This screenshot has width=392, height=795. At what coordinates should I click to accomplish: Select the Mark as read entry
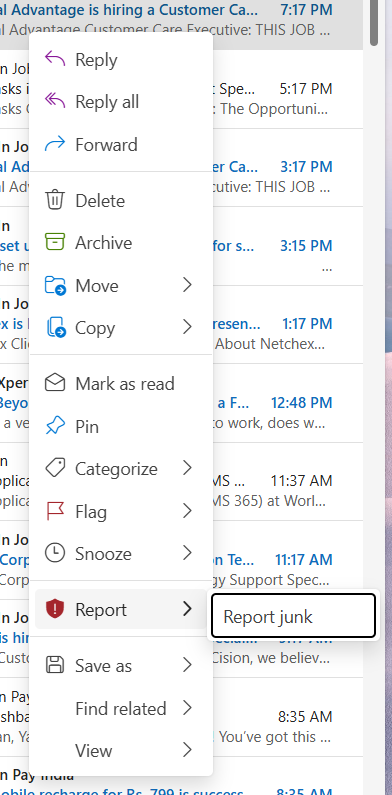pyautogui.click(x=121, y=383)
